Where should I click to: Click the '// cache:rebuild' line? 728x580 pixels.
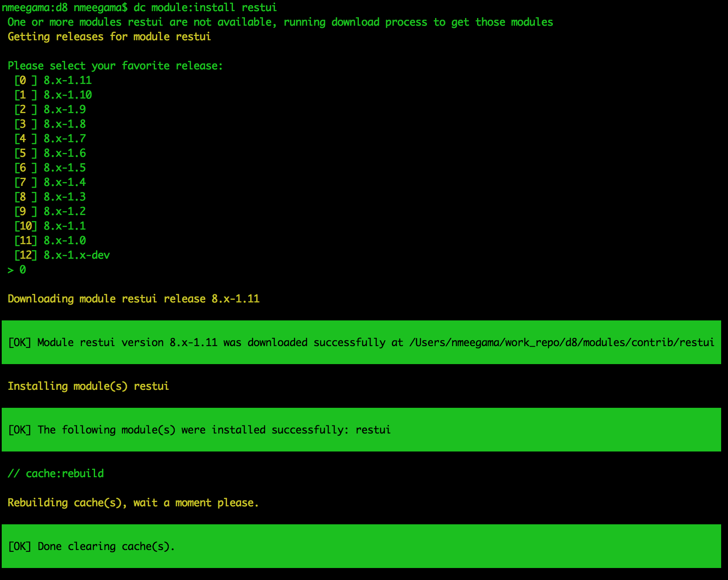[56, 474]
